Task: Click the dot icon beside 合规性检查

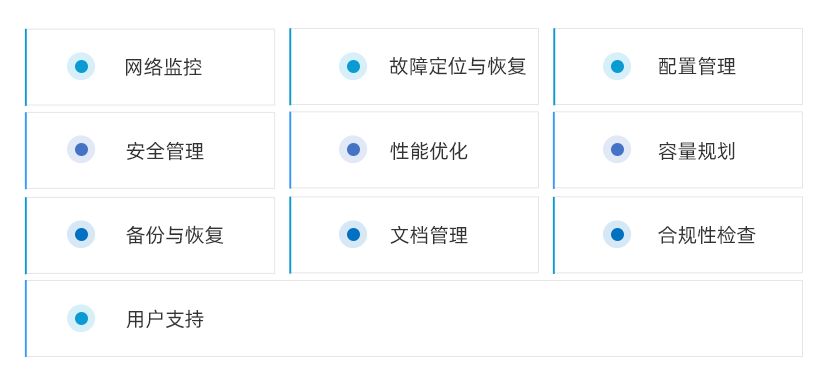Action: click(617, 234)
